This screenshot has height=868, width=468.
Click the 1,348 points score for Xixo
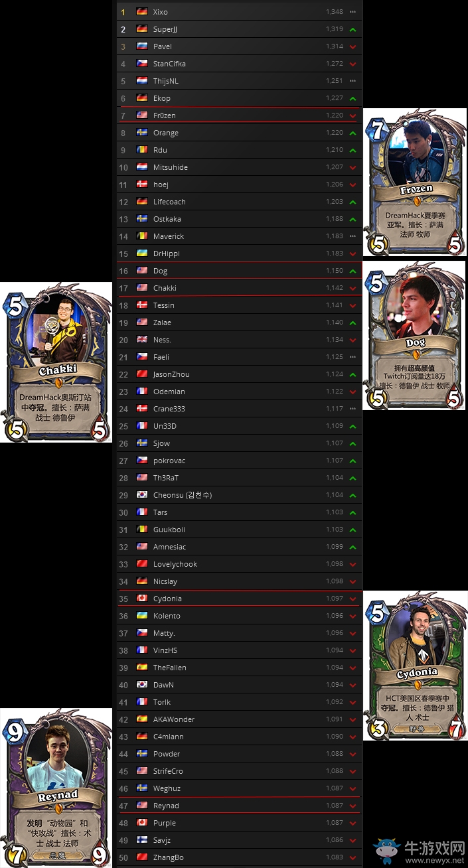335,12
